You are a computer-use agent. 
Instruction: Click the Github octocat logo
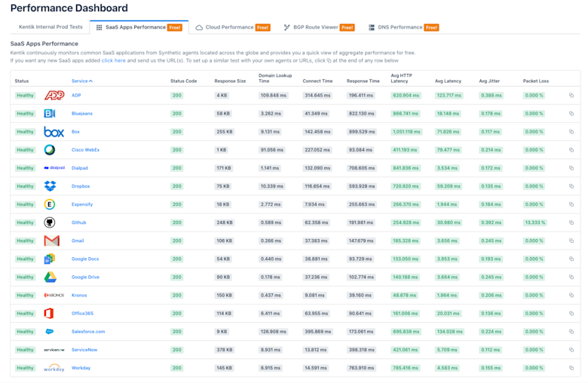(x=50, y=222)
